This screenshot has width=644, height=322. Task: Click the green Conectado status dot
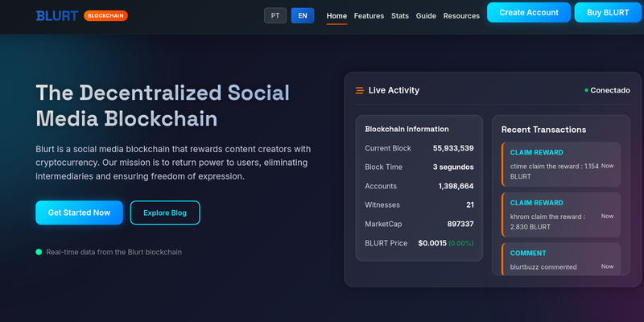pos(586,90)
